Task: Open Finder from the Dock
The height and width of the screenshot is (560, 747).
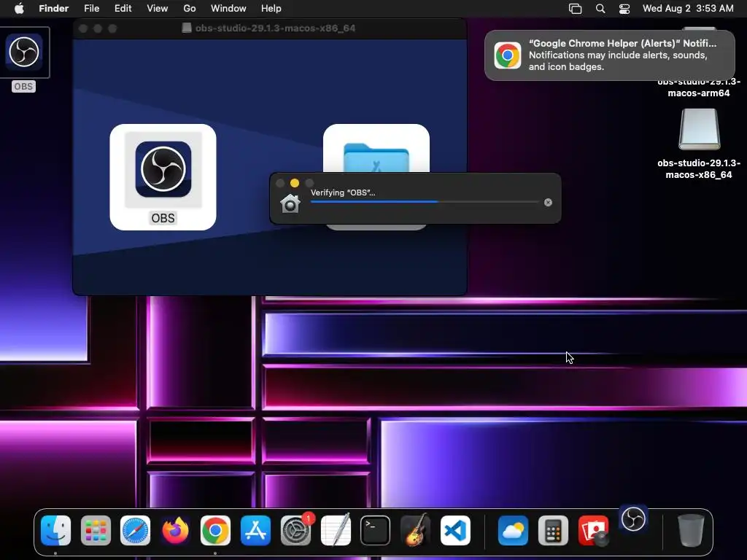Action: (x=55, y=531)
